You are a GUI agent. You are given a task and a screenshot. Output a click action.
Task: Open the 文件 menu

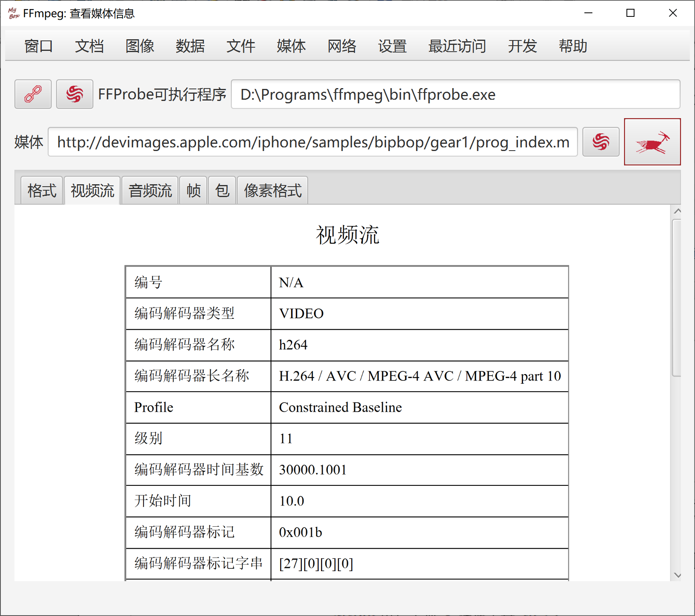pyautogui.click(x=241, y=46)
